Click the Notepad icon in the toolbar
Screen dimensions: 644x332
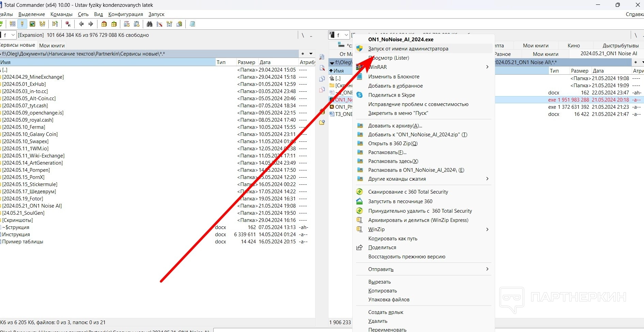point(193,24)
